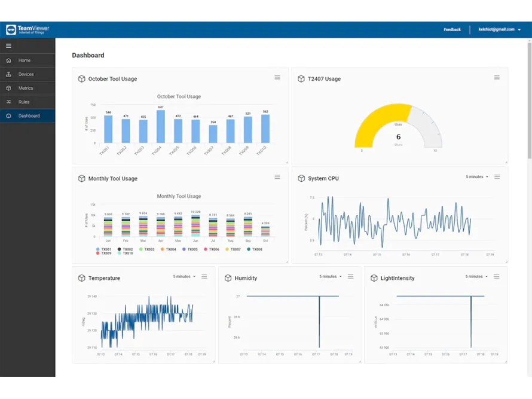532x399 pixels.
Task: Expand System CPU 5 minutes dropdown
Action: (x=478, y=177)
